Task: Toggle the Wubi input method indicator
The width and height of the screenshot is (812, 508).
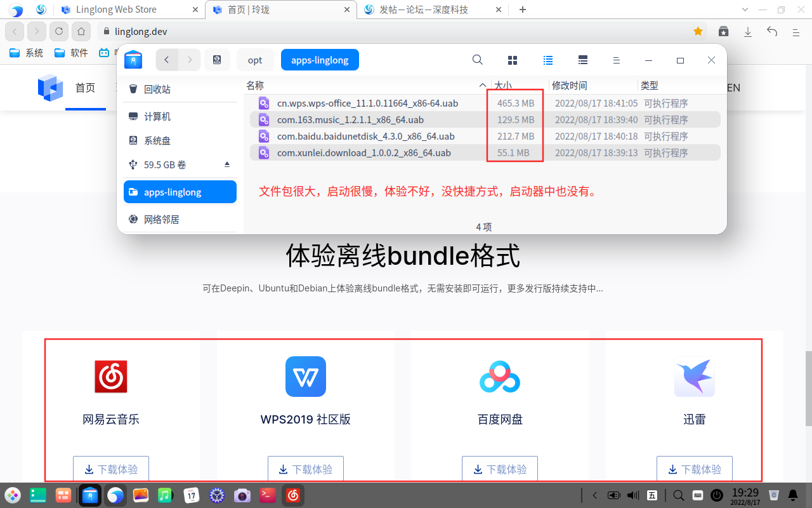Action: pyautogui.click(x=651, y=495)
